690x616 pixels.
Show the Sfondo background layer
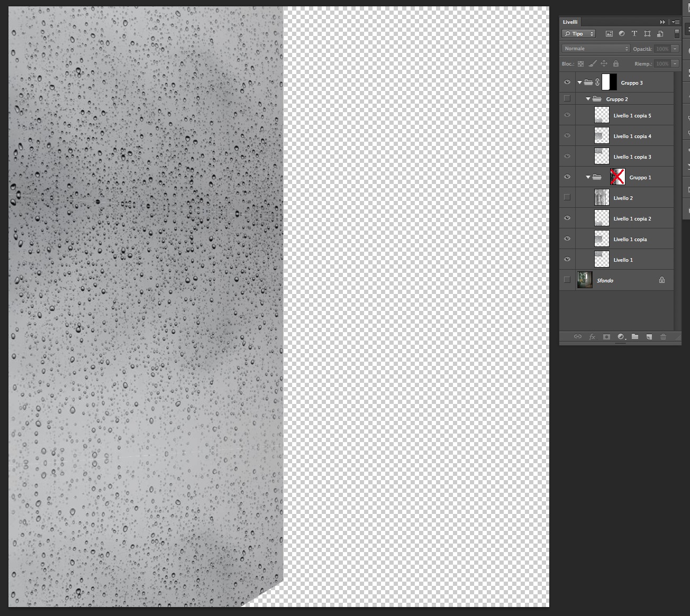click(x=567, y=280)
